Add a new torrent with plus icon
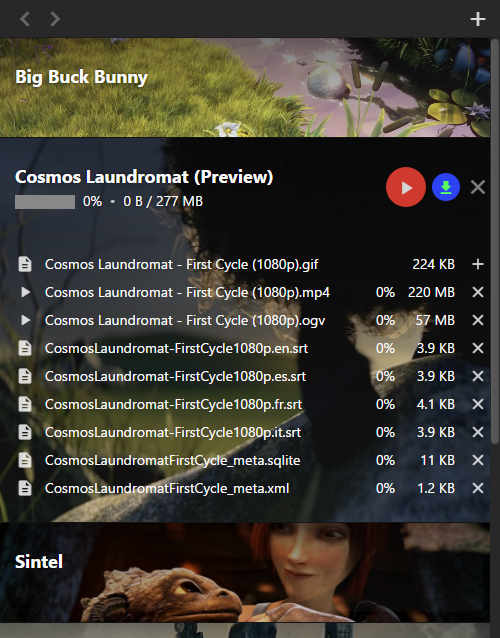Screen dimensions: 500x638 pos(478,19)
